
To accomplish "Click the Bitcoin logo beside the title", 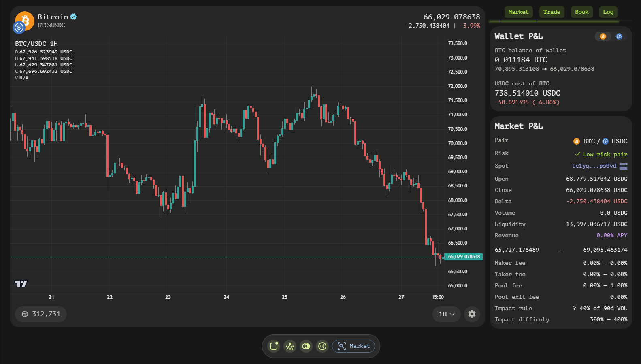I will (x=25, y=21).
